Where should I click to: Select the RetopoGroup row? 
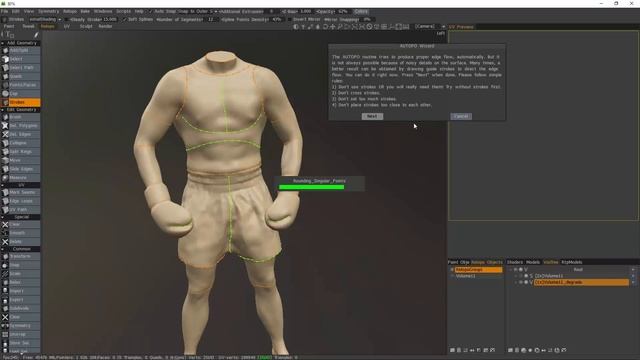click(x=478, y=270)
